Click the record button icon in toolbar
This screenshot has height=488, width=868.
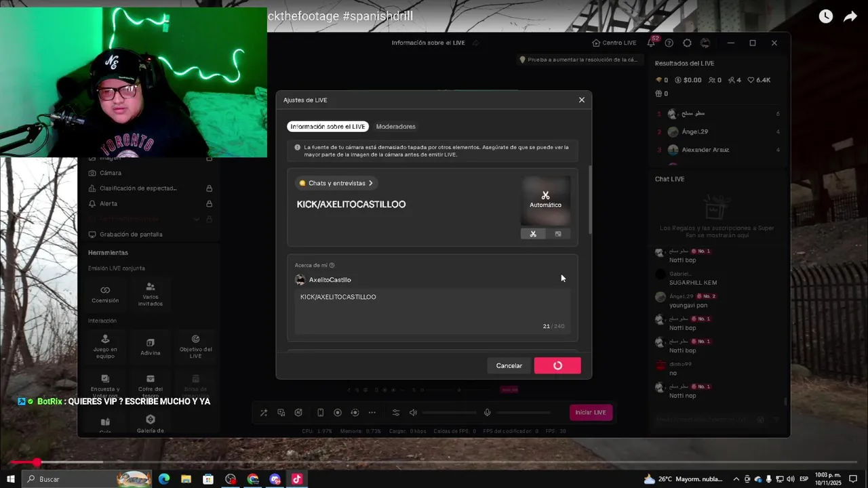click(x=338, y=413)
